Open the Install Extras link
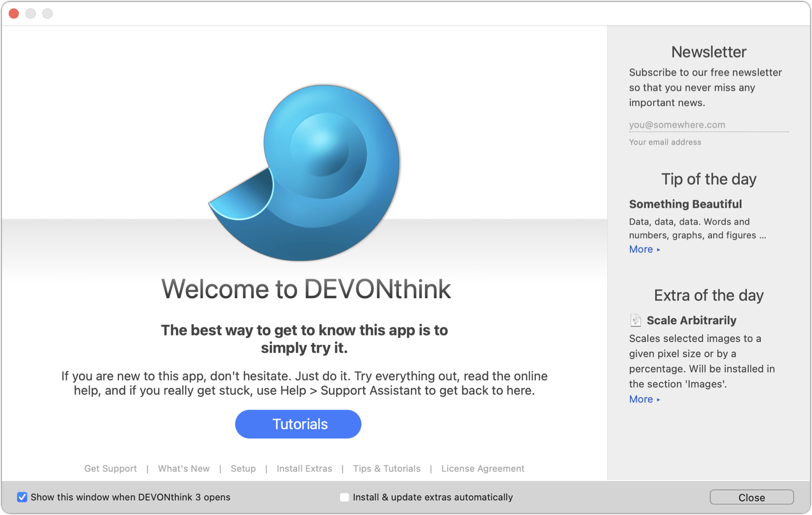 pos(304,469)
